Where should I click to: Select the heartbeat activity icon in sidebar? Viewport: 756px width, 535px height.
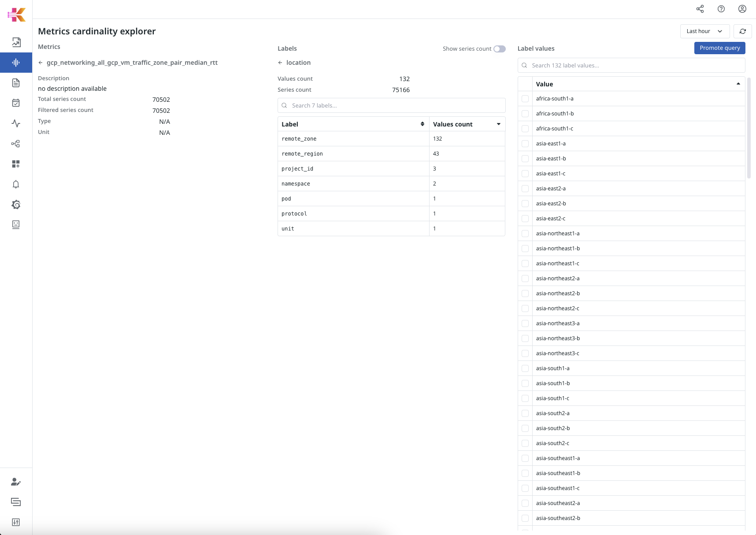click(16, 123)
